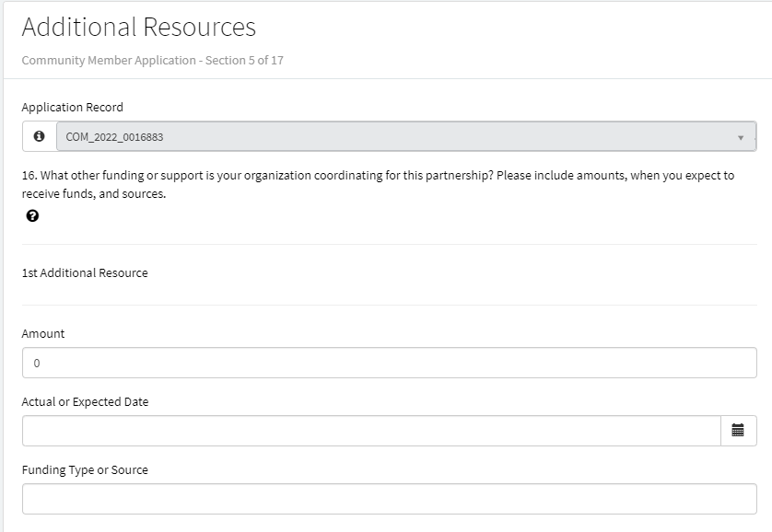
Task: Click the Additional Resources page heading
Action: [138, 27]
